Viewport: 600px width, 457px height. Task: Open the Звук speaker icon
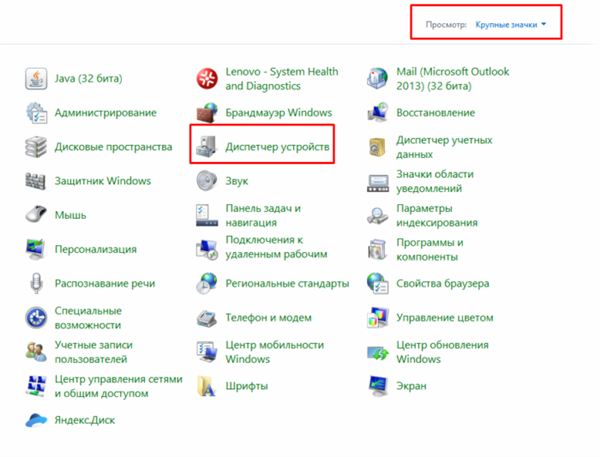click(x=207, y=181)
